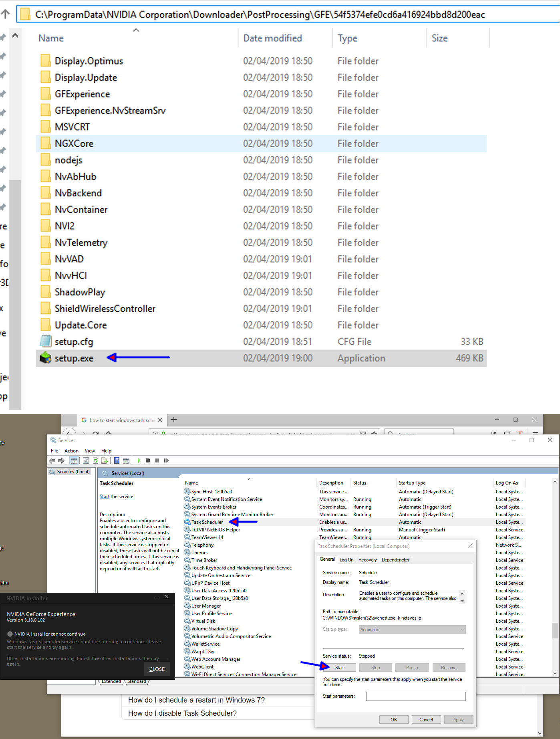Screen dimensions: 560x739
Task: Click 'How do I schedule a restart' question
Action: pyautogui.click(x=196, y=700)
